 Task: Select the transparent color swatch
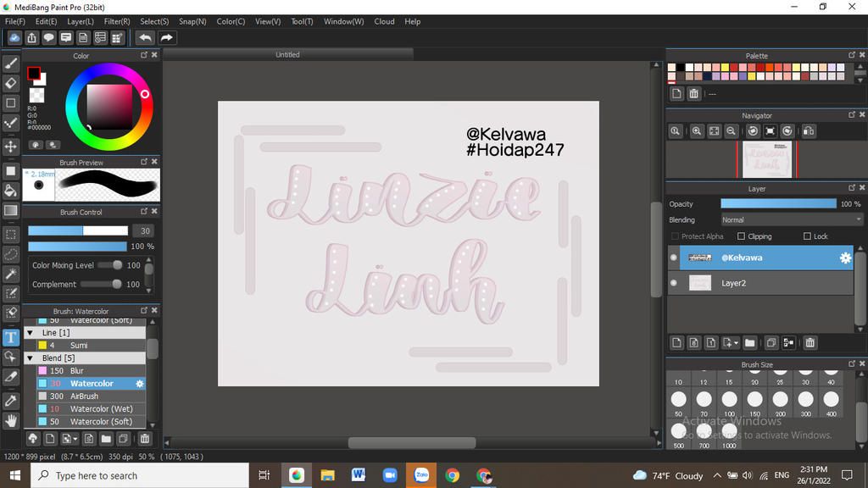point(36,95)
